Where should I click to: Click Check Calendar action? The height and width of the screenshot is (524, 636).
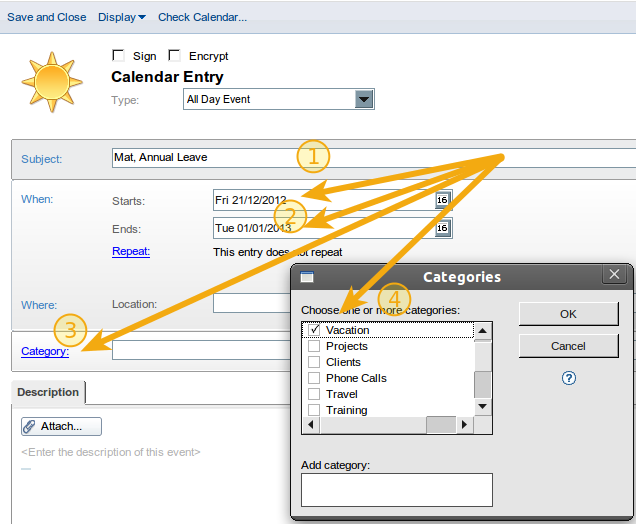pos(202,17)
